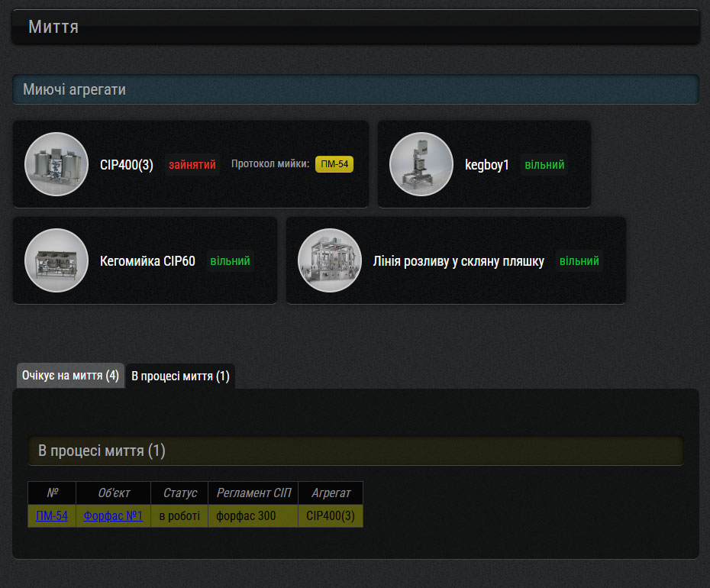Click the bottling line machine image
The width and height of the screenshot is (710, 588).
(x=330, y=260)
